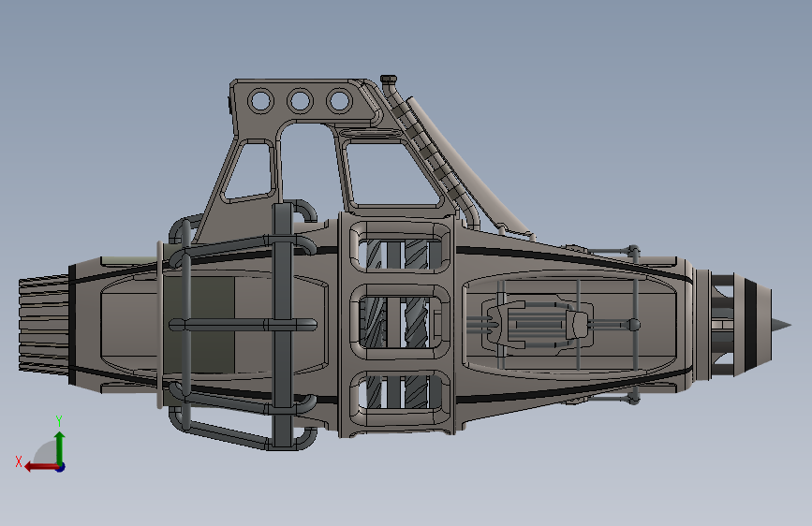Click the green Y axis of the triad
This screenshot has width=812, height=526.
pos(60,447)
